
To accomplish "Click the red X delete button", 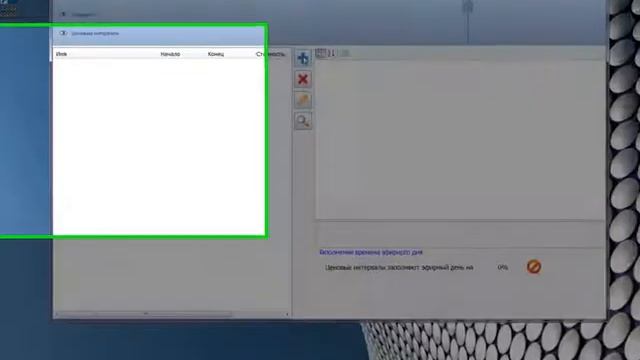I will pyautogui.click(x=303, y=79).
